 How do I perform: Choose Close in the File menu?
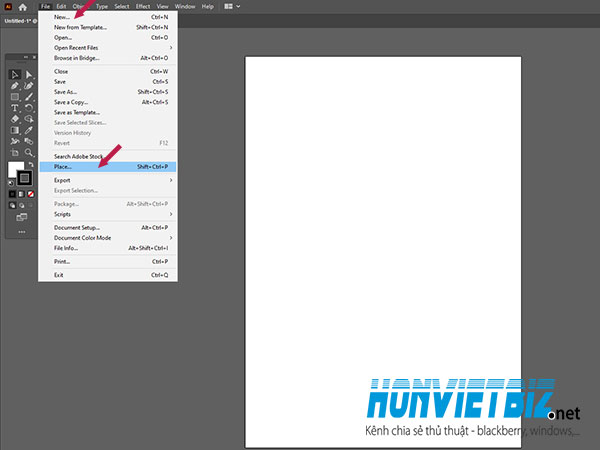pos(108,72)
